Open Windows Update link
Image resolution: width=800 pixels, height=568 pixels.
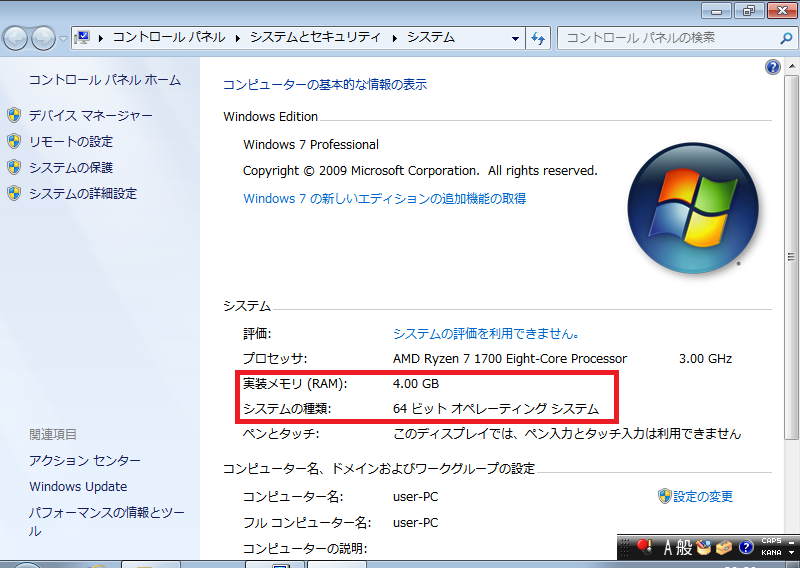pos(78,486)
